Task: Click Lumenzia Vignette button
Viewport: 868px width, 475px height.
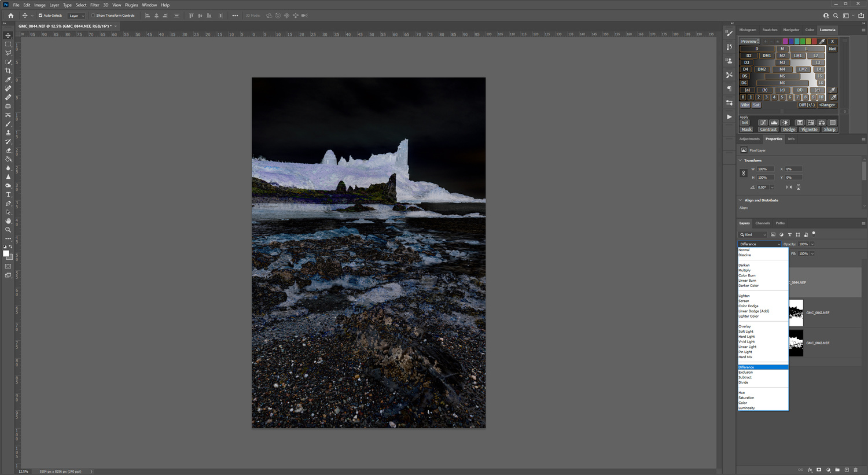Action: (810, 129)
